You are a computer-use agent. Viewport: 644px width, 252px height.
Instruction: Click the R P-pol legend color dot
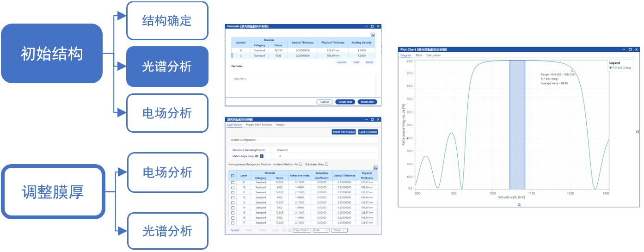[610, 68]
